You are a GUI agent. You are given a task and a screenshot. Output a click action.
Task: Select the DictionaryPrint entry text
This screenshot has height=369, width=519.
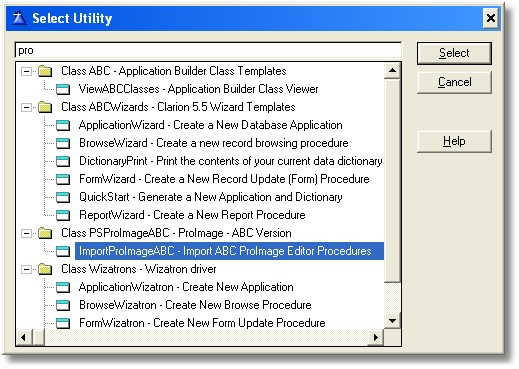tap(230, 161)
